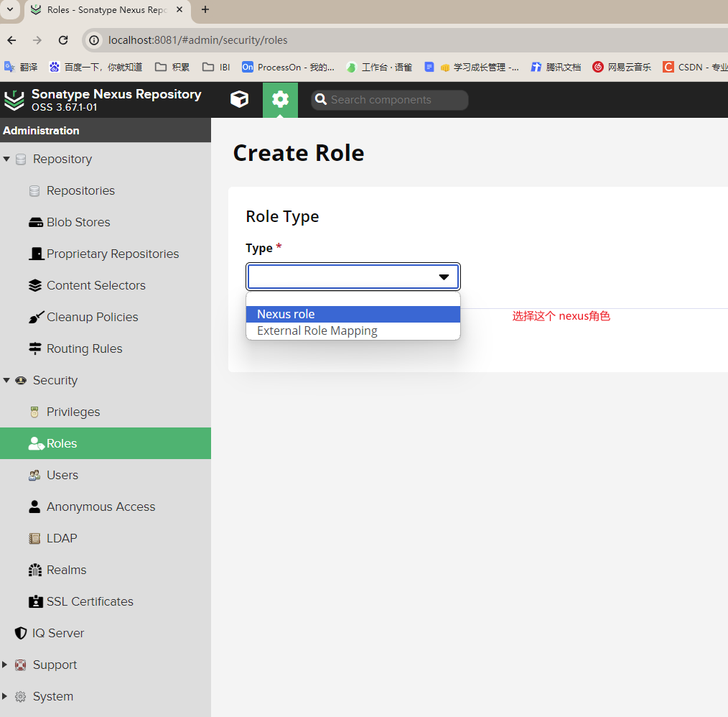Collapse the Security tree section
Image resolution: width=728 pixels, height=717 pixels.
(6, 381)
